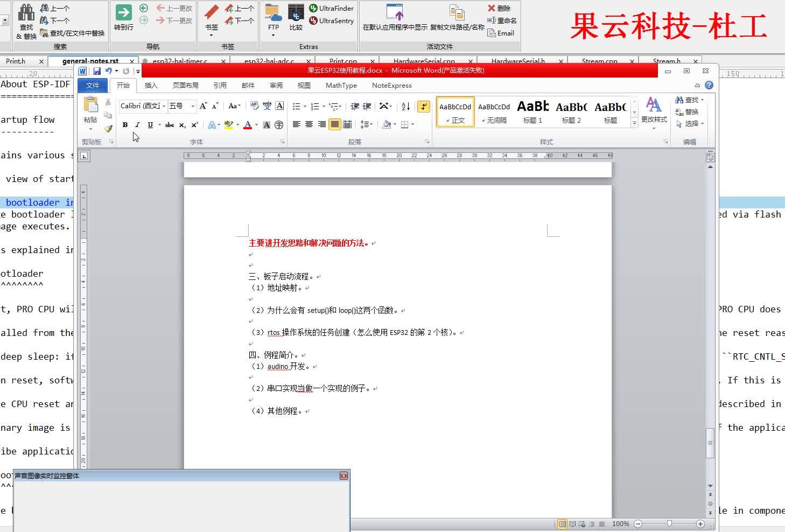Open line spacing dropdown
This screenshot has height=532, width=785.
[367, 124]
